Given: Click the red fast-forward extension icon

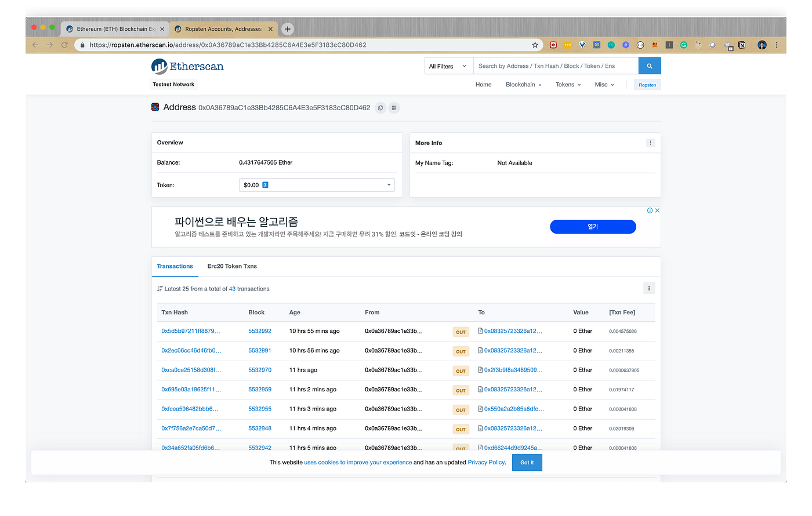Looking at the screenshot, I should [553, 45].
